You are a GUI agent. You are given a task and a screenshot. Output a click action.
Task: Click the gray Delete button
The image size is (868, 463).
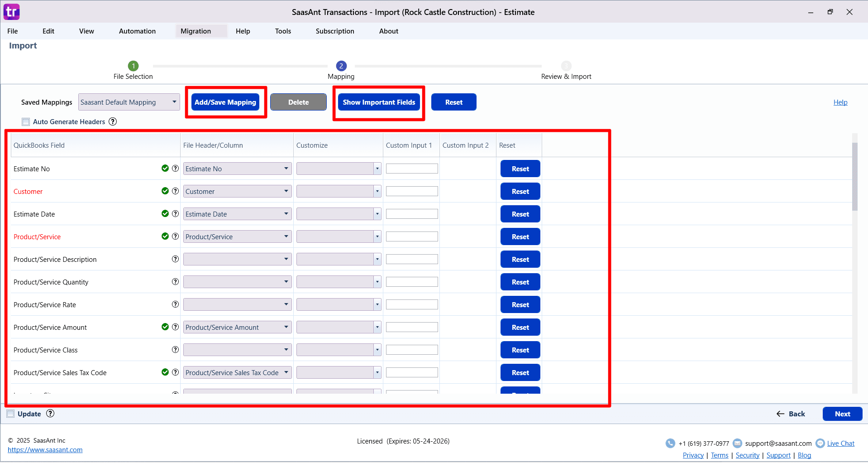298,102
